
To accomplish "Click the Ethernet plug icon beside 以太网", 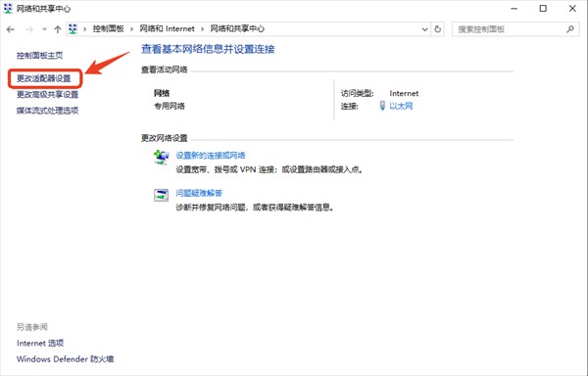I will [x=382, y=106].
